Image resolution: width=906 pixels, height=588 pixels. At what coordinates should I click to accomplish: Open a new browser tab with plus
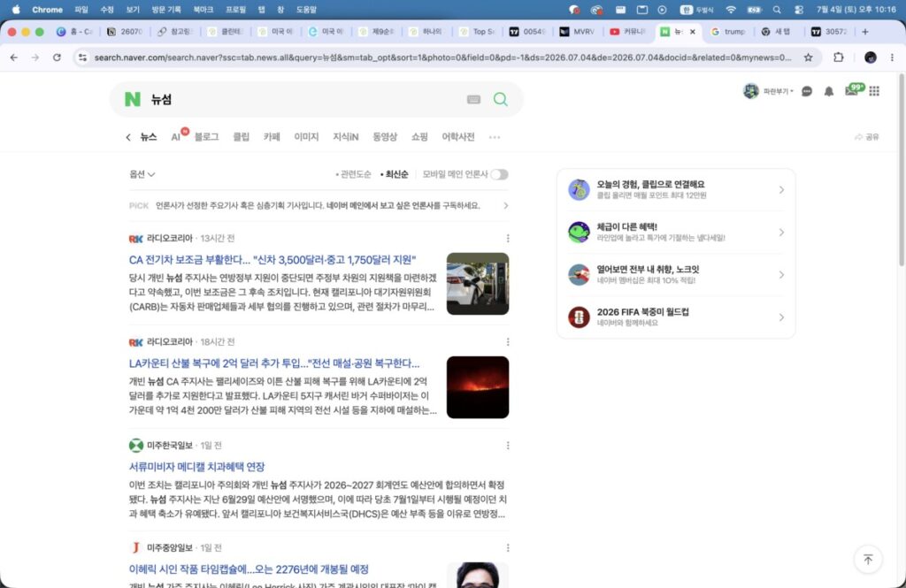[865, 32]
